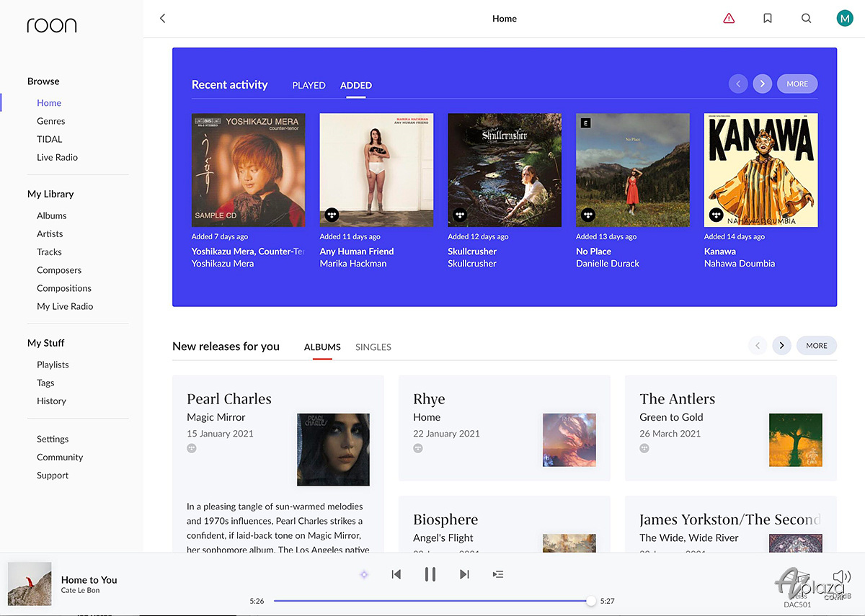Viewport: 865px width, 616px height.
Task: Select the SINGLES tab
Action: (x=373, y=347)
